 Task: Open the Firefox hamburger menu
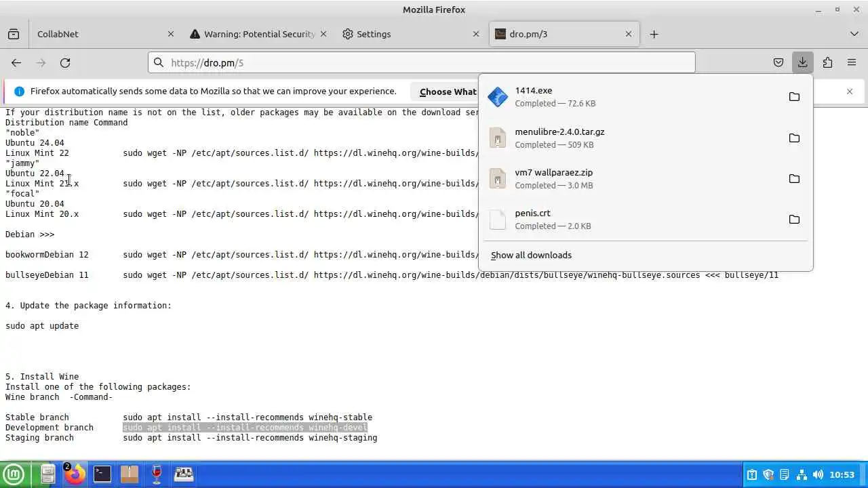point(852,62)
